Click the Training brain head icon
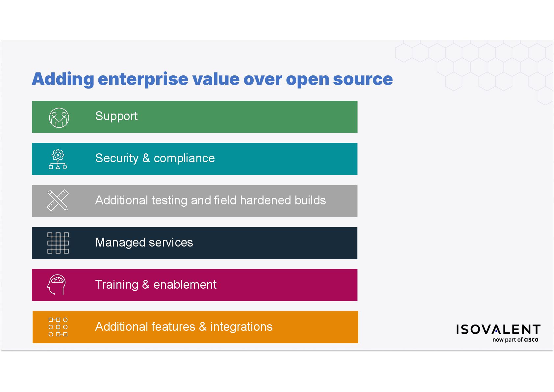The image size is (554, 392). [57, 285]
